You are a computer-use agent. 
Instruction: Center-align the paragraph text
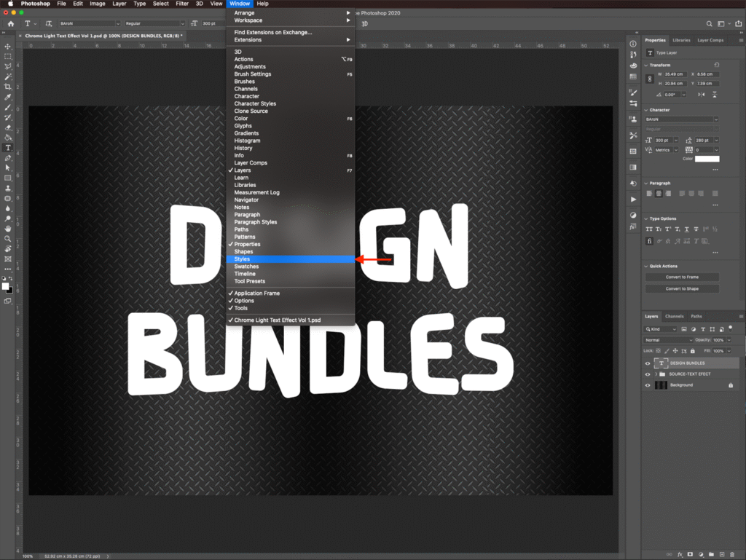(x=659, y=194)
